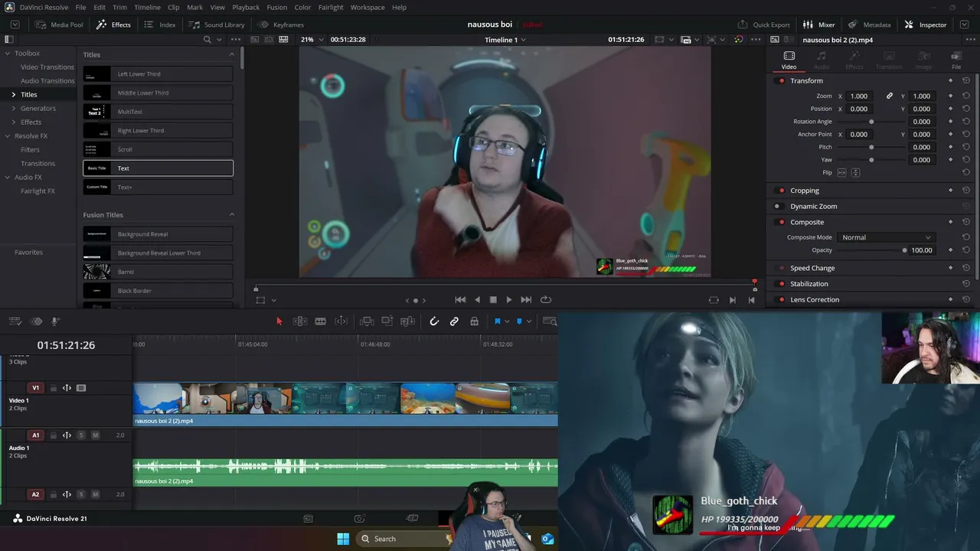Open the viewer zoom 21% dropdown

tap(312, 40)
